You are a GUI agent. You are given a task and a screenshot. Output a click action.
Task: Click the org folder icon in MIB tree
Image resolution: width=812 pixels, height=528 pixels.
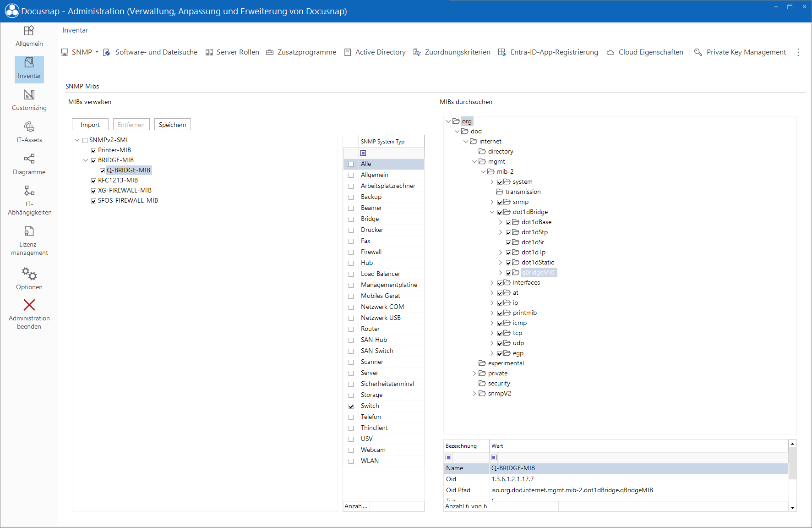point(456,121)
